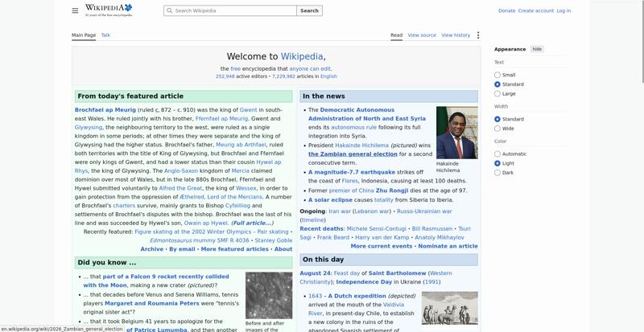Open the Bill Rasmussen recent death link

432,228
